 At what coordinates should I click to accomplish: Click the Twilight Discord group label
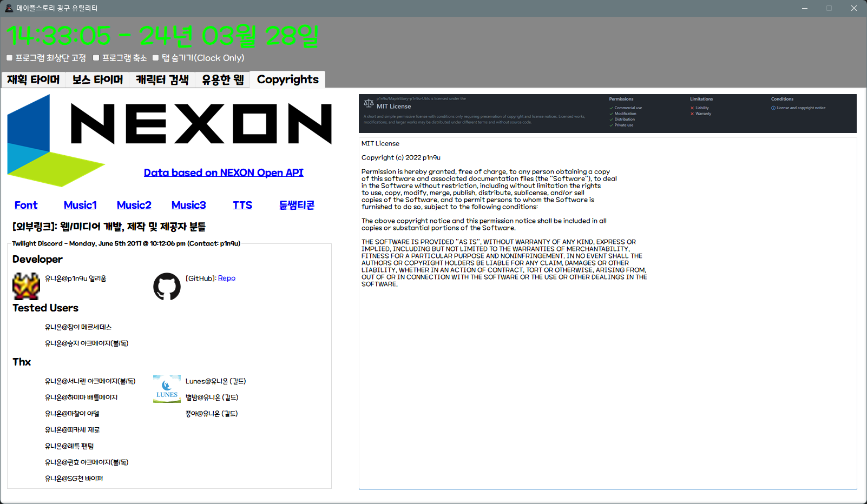pos(126,243)
